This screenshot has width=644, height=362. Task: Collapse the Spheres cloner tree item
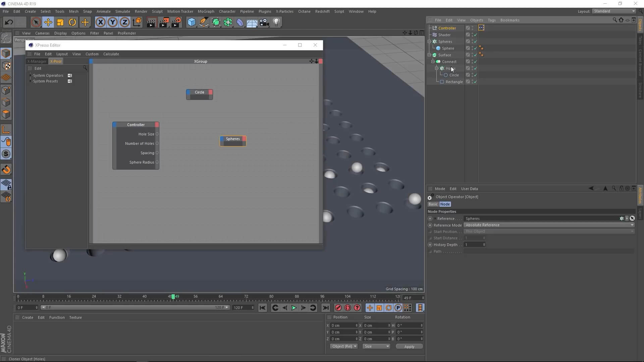[429, 42]
